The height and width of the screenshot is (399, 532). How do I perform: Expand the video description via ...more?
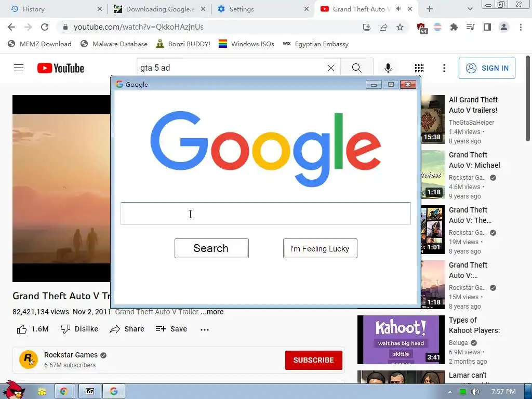[x=212, y=312]
